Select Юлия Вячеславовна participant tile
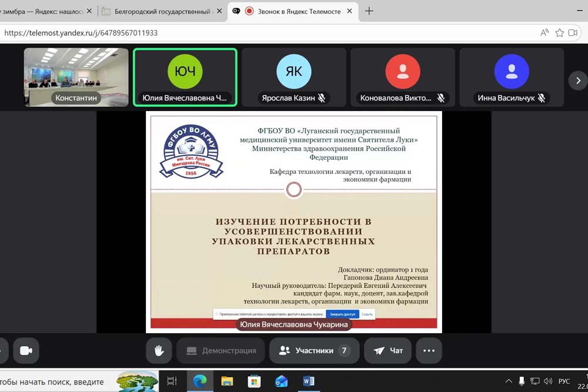 coord(185,77)
